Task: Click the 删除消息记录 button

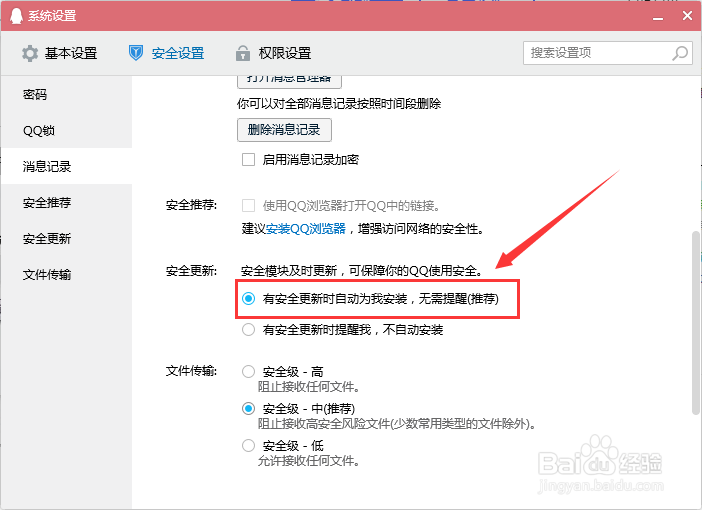Action: [x=284, y=130]
